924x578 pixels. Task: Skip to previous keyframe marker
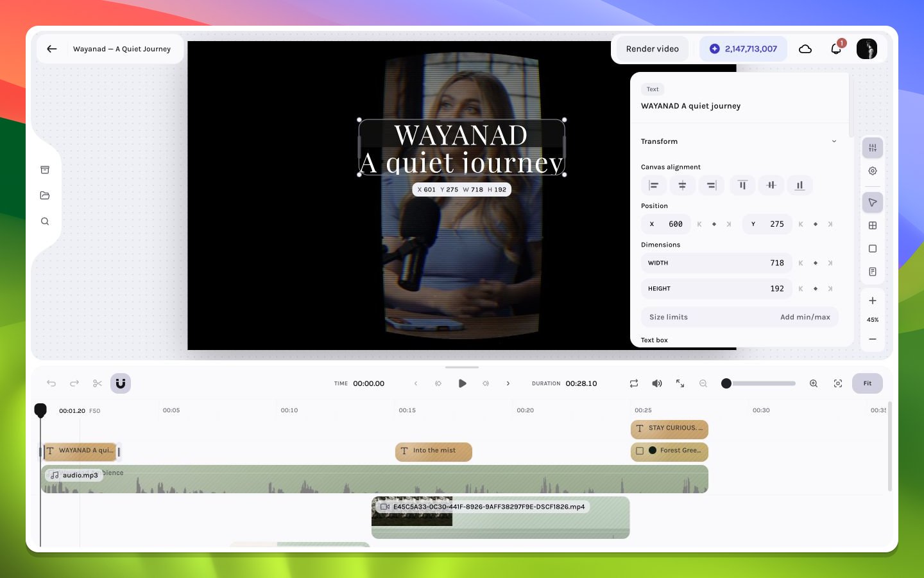438,383
